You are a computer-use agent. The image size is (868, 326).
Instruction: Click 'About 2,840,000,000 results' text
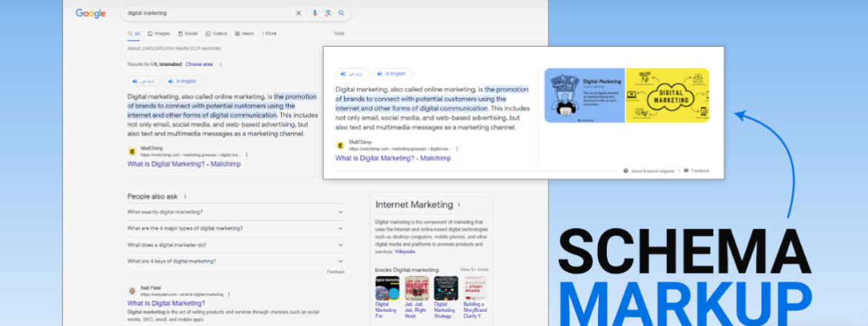(174, 48)
